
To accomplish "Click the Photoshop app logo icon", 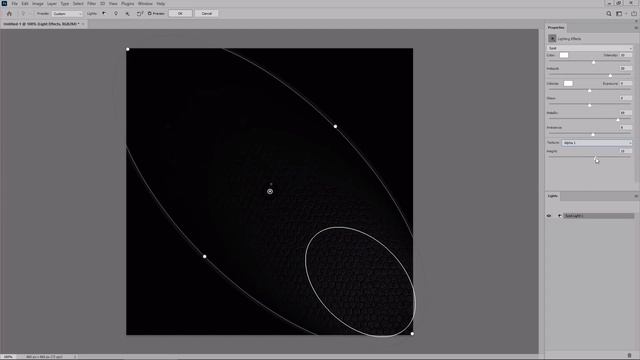I will tap(4, 3).
